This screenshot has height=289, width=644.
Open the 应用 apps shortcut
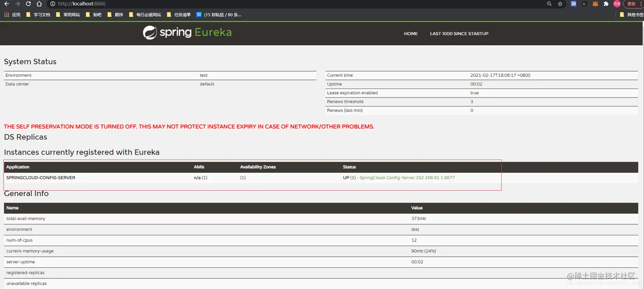pyautogui.click(x=12, y=14)
